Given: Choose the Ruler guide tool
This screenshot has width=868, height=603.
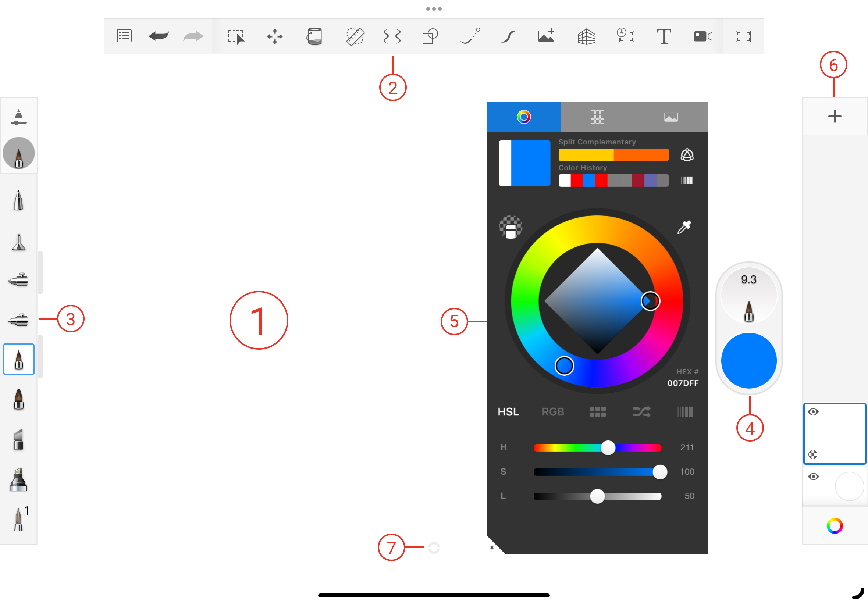Looking at the screenshot, I should (x=355, y=37).
